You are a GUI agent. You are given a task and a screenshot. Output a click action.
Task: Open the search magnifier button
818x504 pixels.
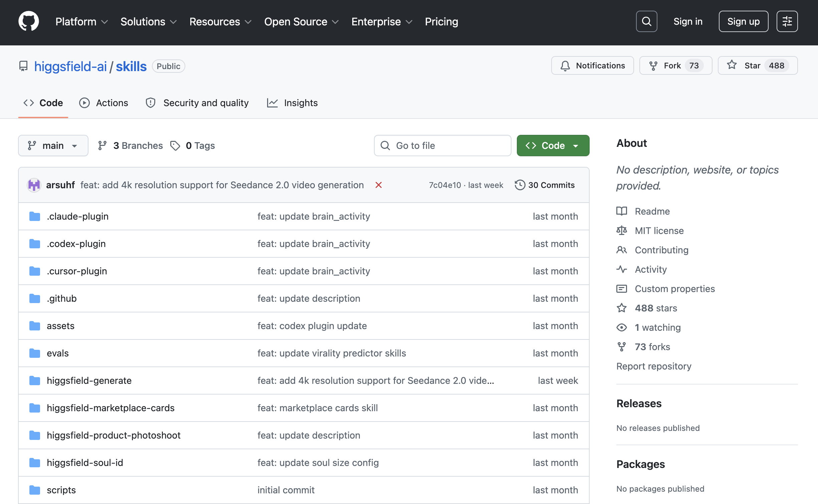tap(646, 21)
